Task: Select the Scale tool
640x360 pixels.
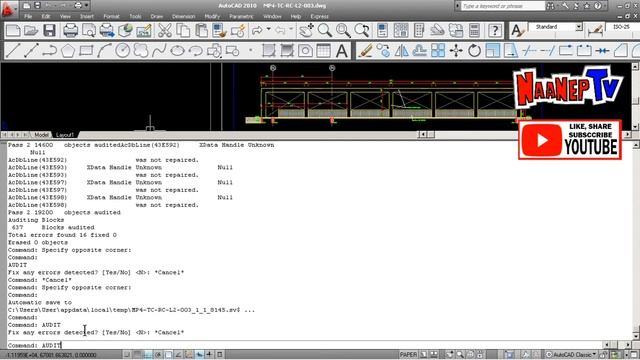Action: pos(493,51)
